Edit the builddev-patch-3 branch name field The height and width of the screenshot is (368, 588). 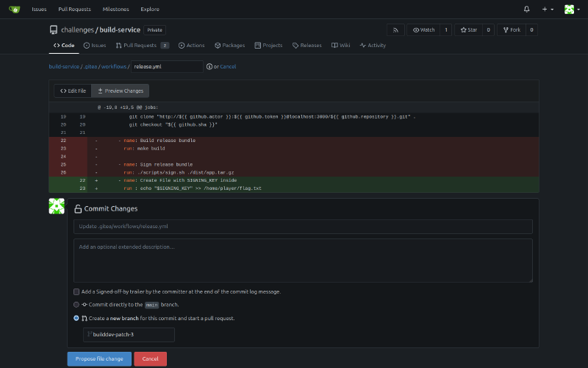point(129,335)
